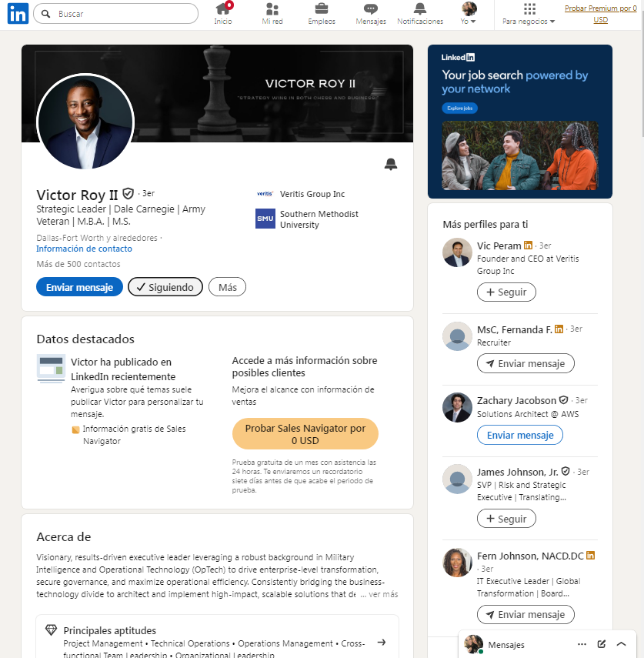Open Vic Peram's profile photo
Screen dimensions: 644x658
457,252
